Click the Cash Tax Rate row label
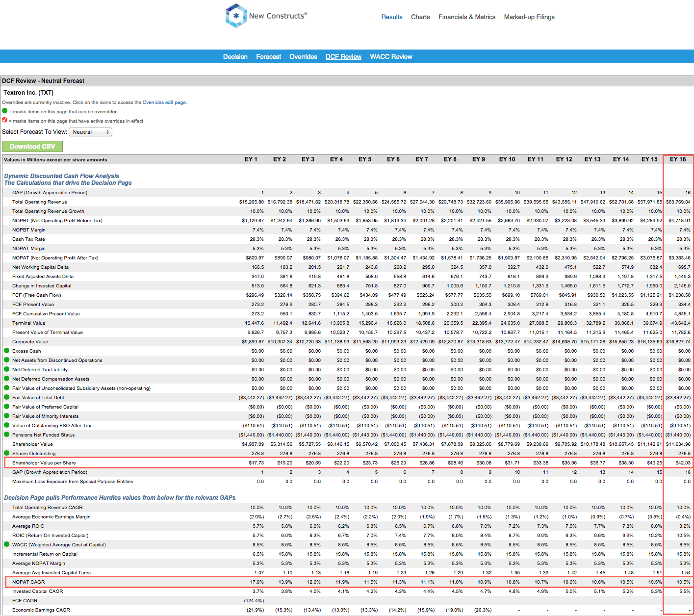The image size is (694, 616). coord(28,239)
